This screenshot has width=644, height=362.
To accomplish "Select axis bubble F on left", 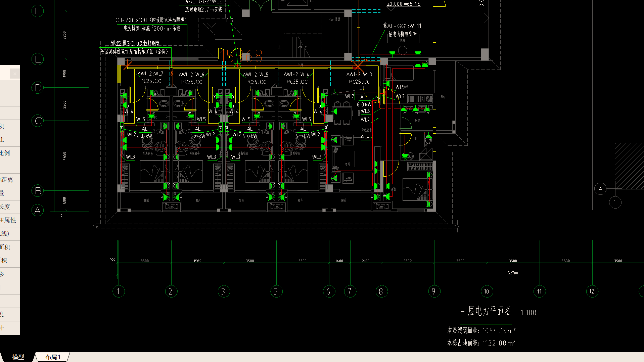I will 38,11.
